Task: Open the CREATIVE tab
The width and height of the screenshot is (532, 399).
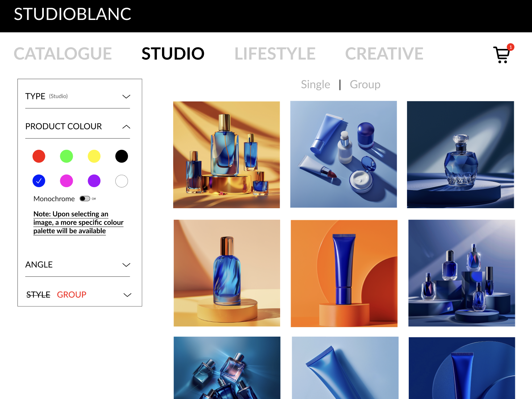Action: [384, 54]
